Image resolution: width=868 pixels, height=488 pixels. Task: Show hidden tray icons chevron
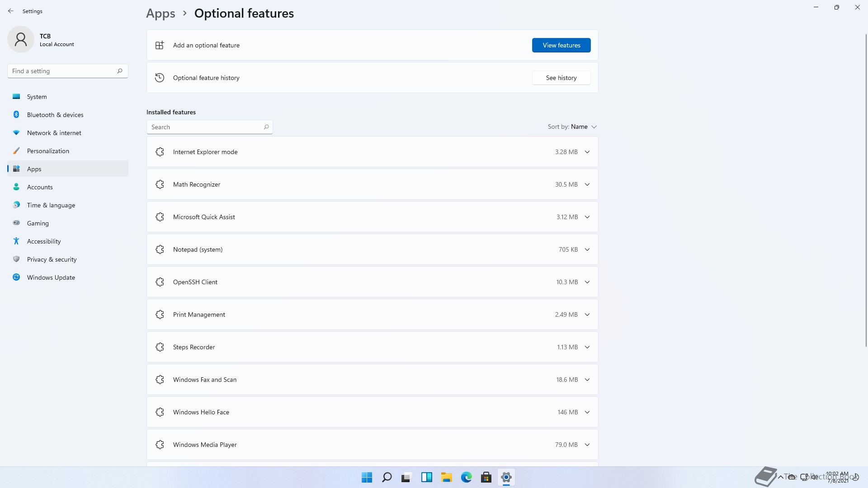point(780,477)
